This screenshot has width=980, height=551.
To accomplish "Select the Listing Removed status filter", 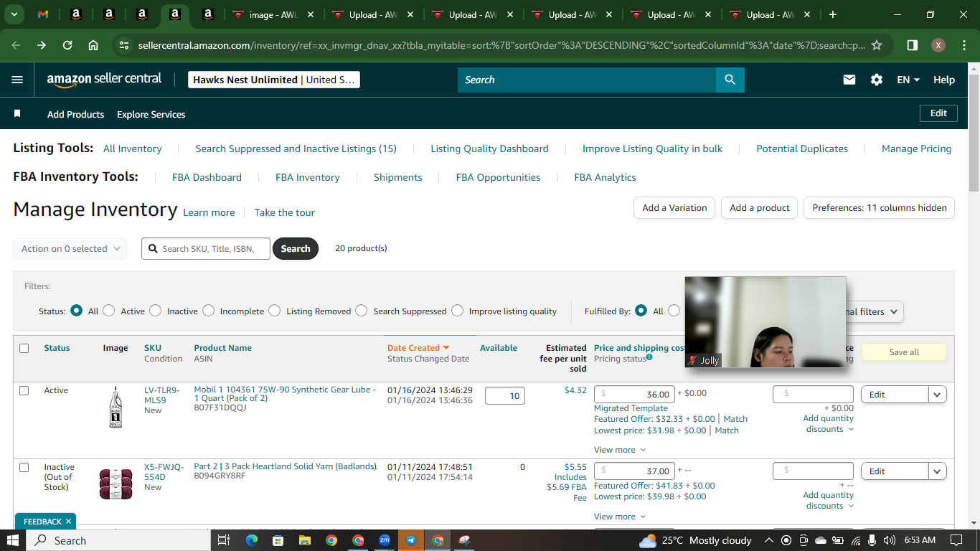I will (x=275, y=311).
